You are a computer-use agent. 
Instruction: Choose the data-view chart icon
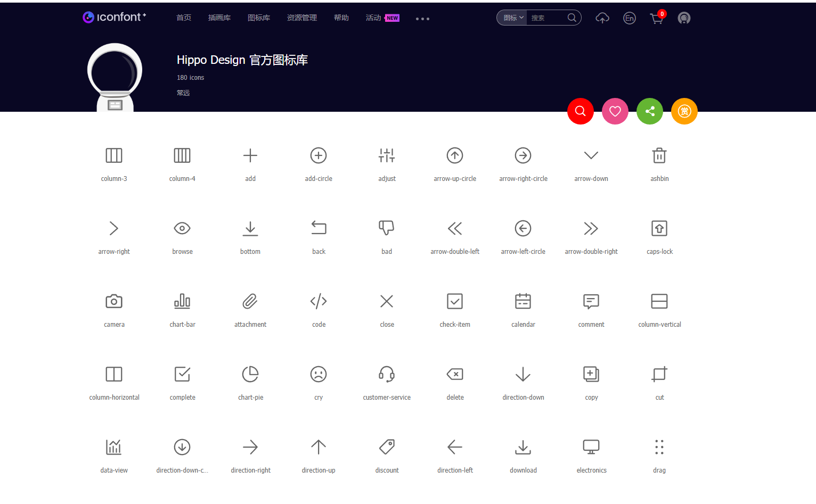114,447
